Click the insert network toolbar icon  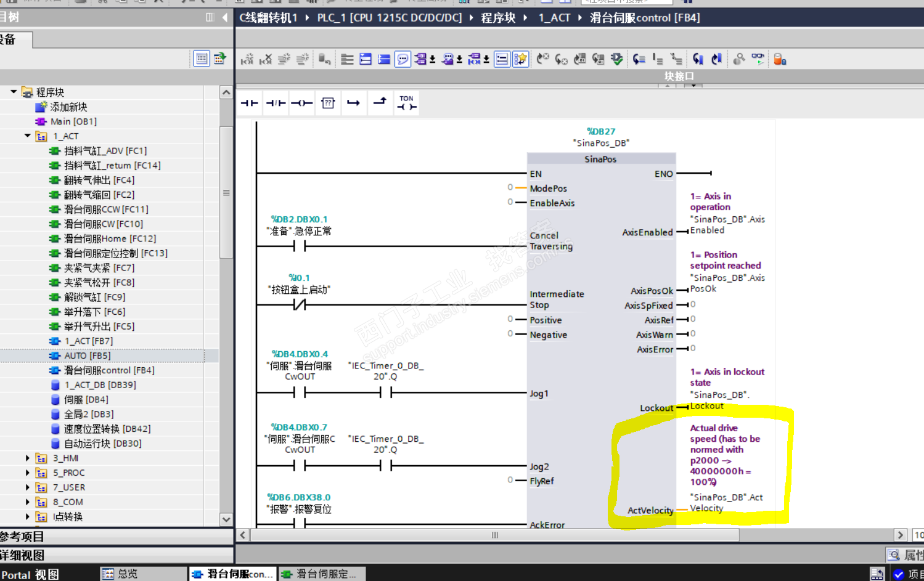coord(247,59)
